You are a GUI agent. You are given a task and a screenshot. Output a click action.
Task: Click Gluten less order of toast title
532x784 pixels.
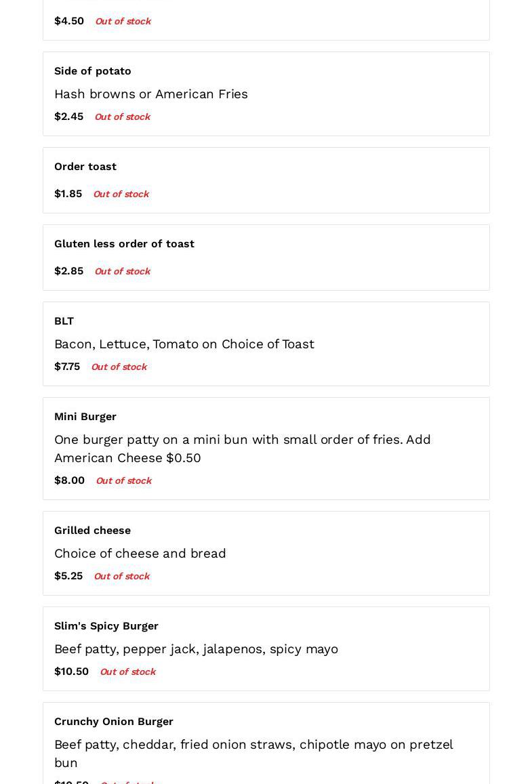pyautogui.click(x=124, y=243)
